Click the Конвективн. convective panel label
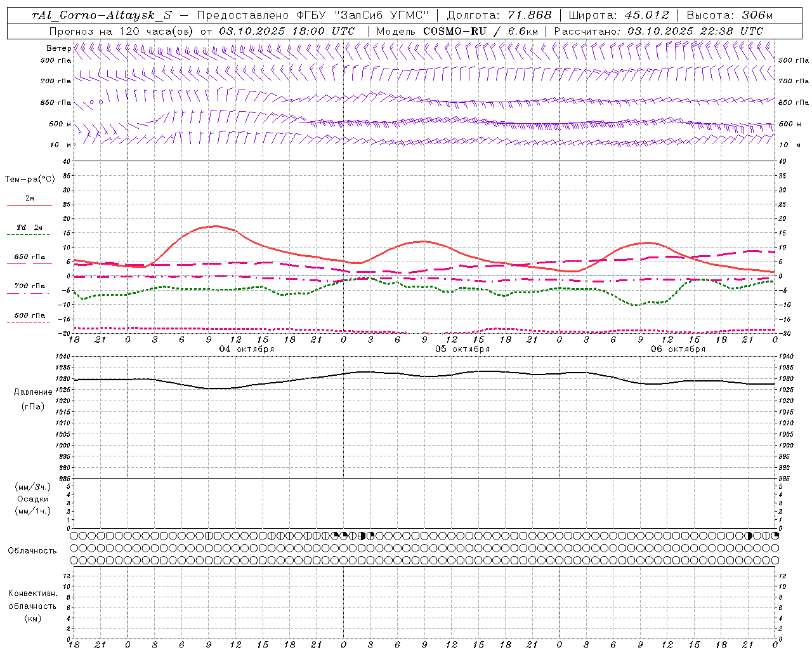Screen dimensions: 812x650 click(32, 594)
